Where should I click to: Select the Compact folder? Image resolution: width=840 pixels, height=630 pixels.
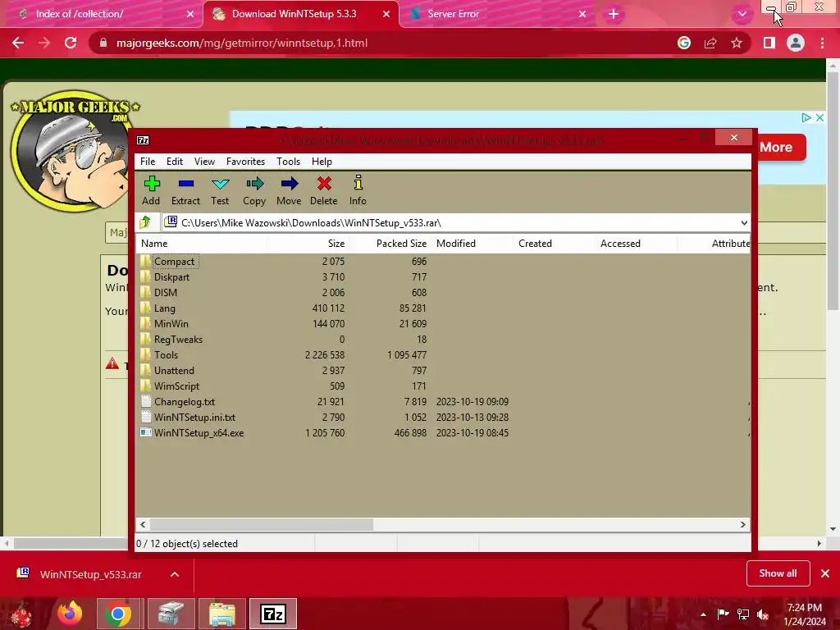[x=175, y=262]
